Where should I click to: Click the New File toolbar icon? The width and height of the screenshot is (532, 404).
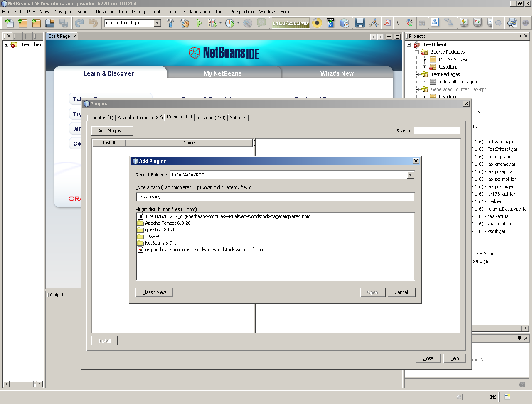[x=9, y=23]
